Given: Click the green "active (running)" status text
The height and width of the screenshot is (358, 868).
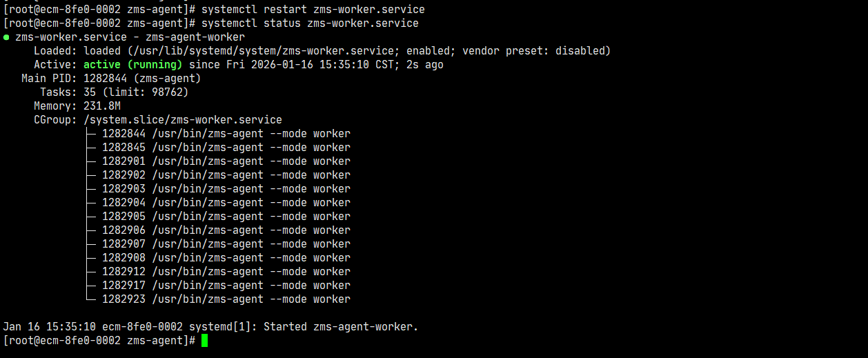Looking at the screenshot, I should click(132, 65).
